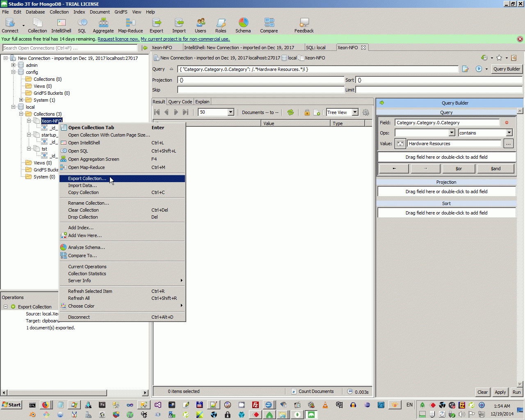Expand the admin database node

click(x=14, y=65)
